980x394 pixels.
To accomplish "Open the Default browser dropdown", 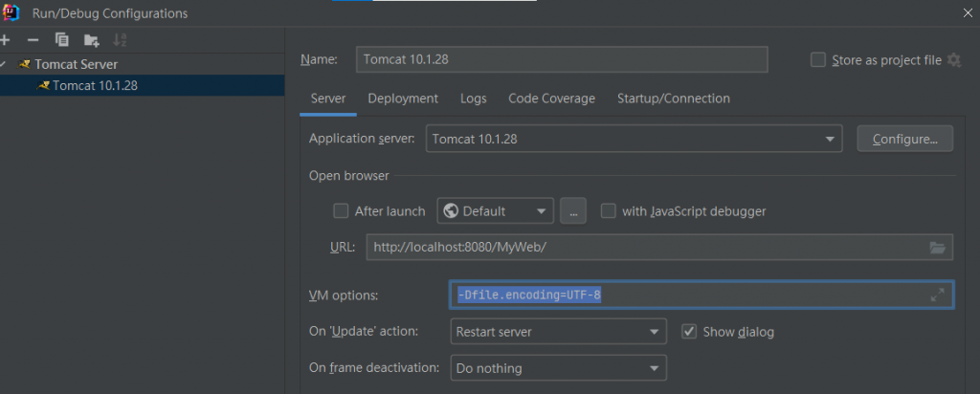I will click(496, 211).
